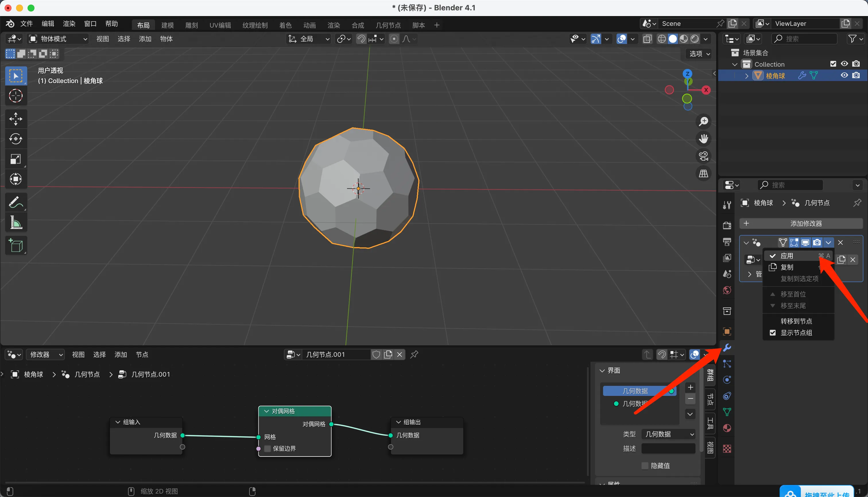The image size is (868, 497).
Task: Open the Modifier wrench properties tab
Action: 727,348
